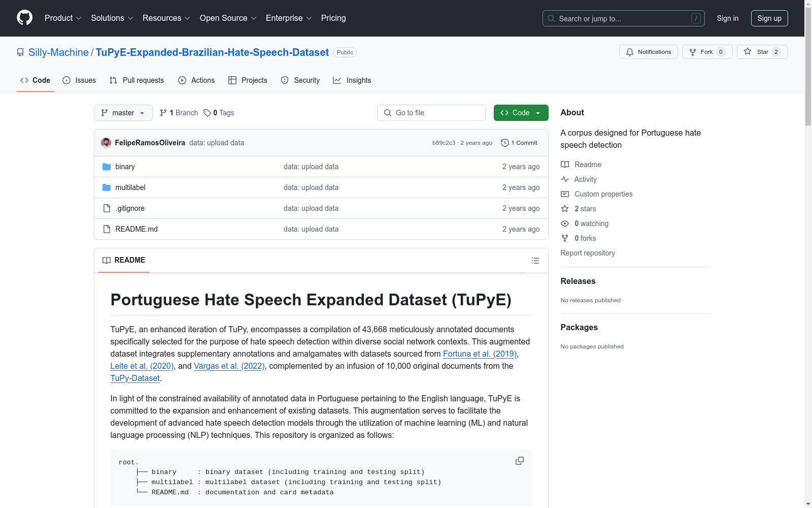Screen dimensions: 812x508
Task: Open the TuPyE-Expanded-Brazilian-Hate-Speech-Dataset repository link
Action: 212,52
